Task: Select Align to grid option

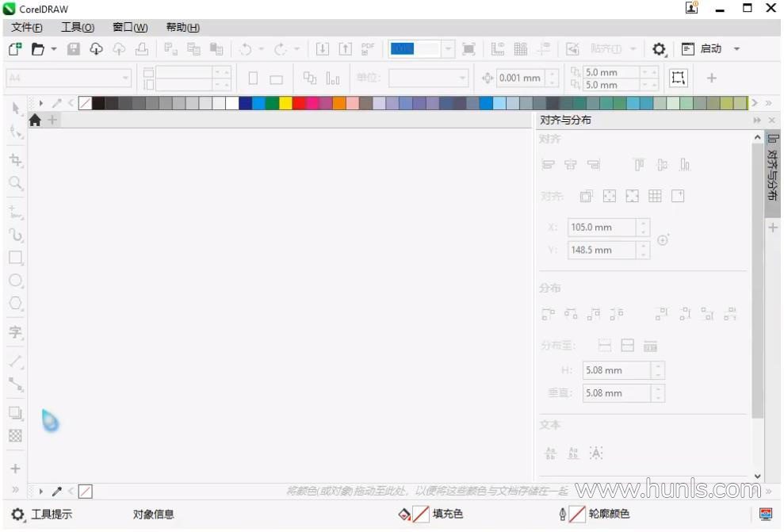Action: point(655,196)
